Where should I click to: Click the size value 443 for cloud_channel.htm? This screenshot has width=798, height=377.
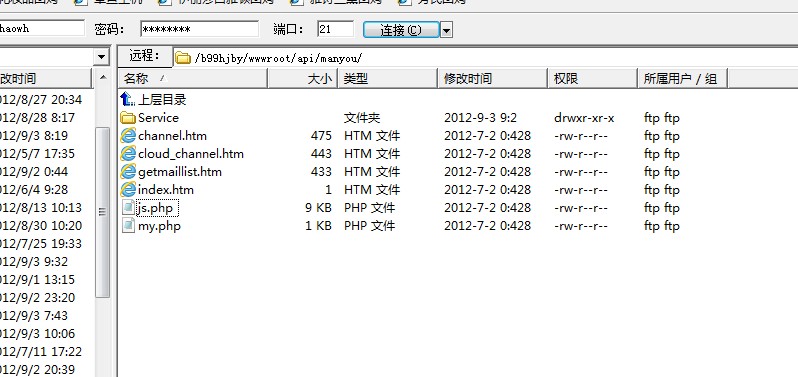[321, 154]
